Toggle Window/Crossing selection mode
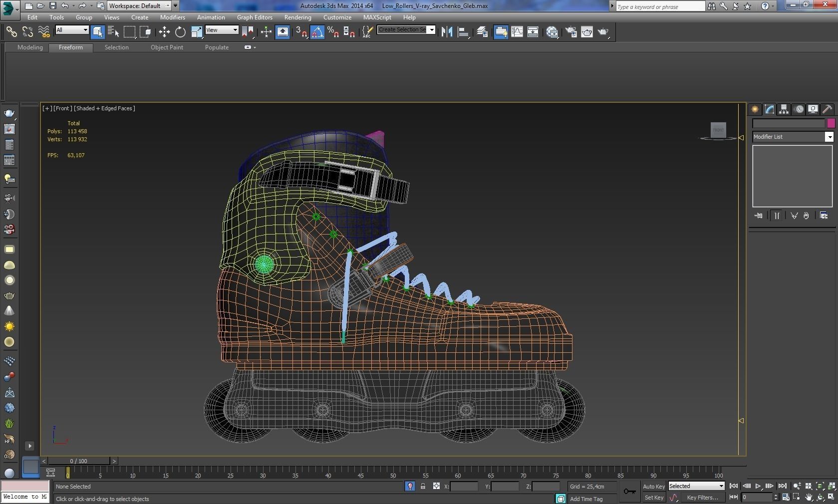The image size is (838, 504). click(x=145, y=32)
